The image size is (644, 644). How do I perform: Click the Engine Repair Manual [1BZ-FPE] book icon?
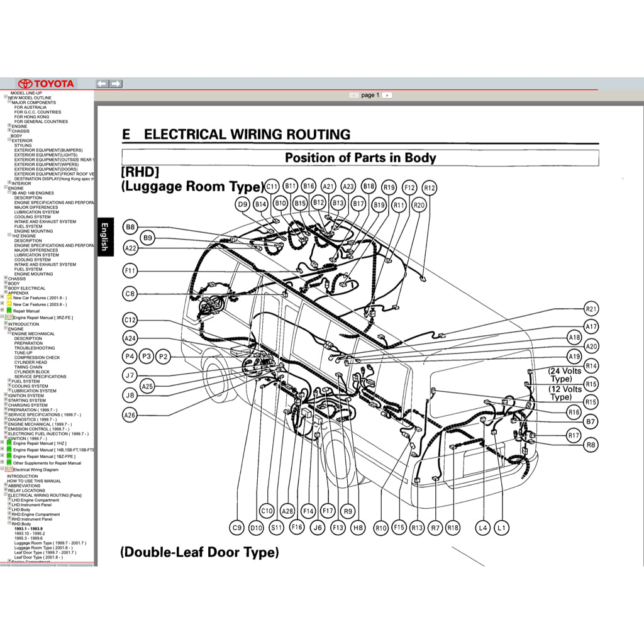tap(9, 456)
